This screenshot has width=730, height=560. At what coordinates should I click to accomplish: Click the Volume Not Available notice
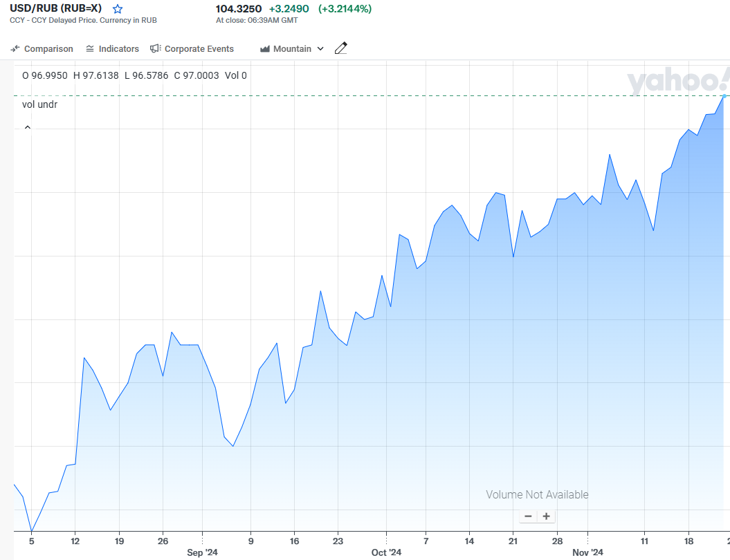point(537,494)
